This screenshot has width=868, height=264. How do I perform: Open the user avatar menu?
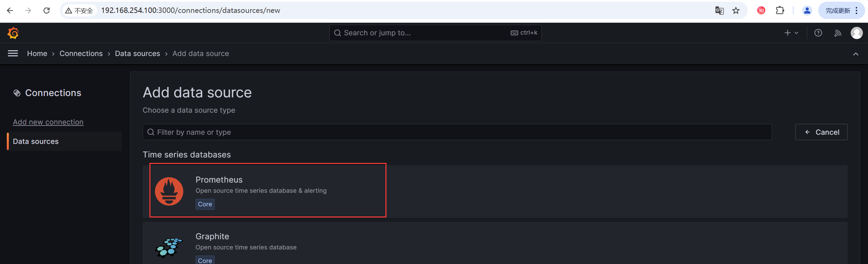[856, 33]
